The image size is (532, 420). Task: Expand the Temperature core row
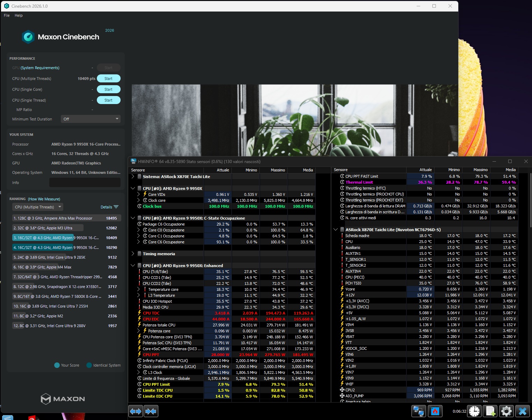coord(139,289)
